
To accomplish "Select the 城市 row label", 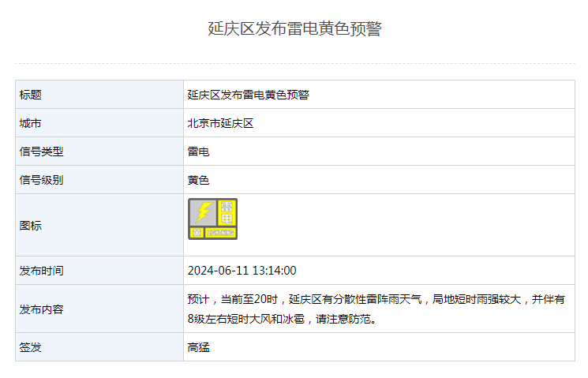I will click(31, 123).
